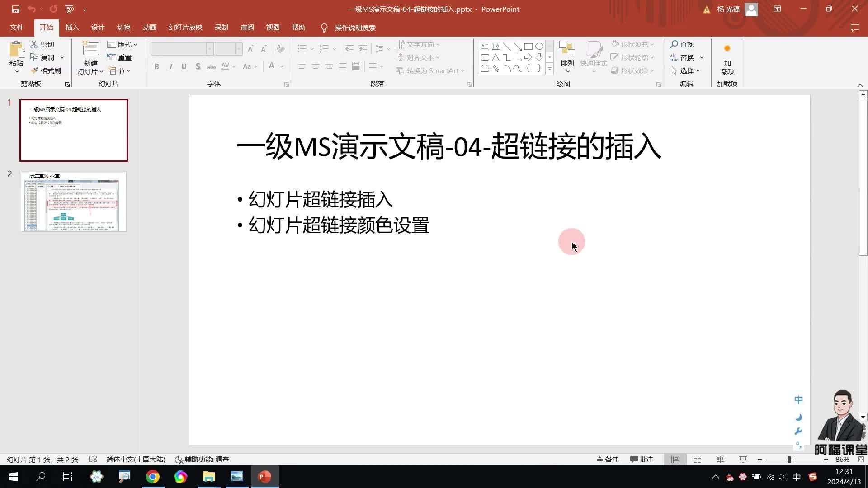
Task: Click the tell me search box (操作说明搜索)
Action: click(355, 28)
